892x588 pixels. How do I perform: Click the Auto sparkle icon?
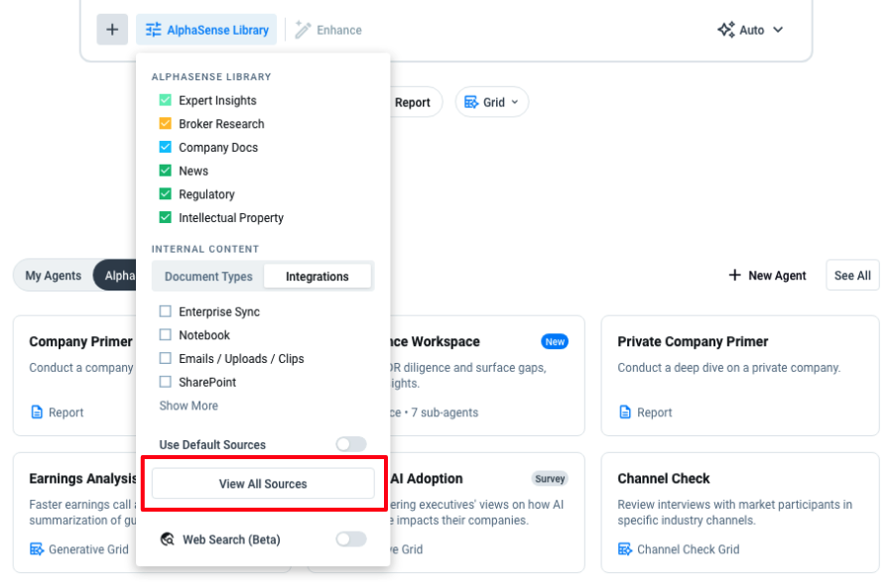point(726,30)
